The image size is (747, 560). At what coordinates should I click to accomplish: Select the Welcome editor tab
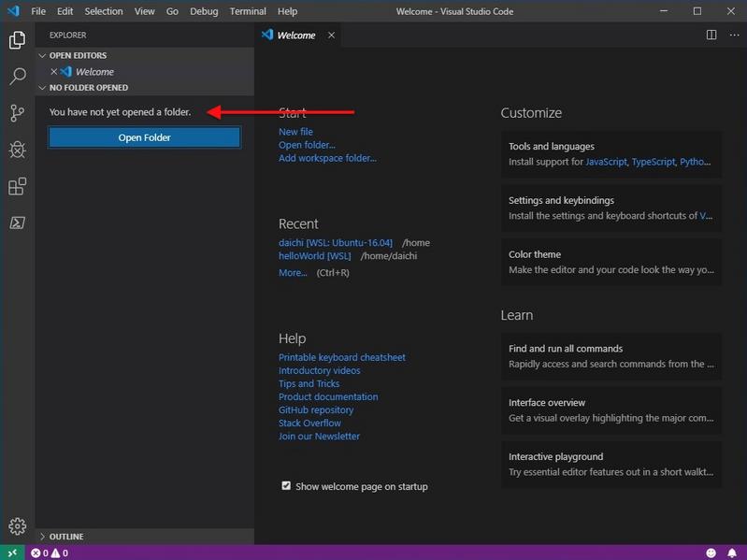click(297, 36)
